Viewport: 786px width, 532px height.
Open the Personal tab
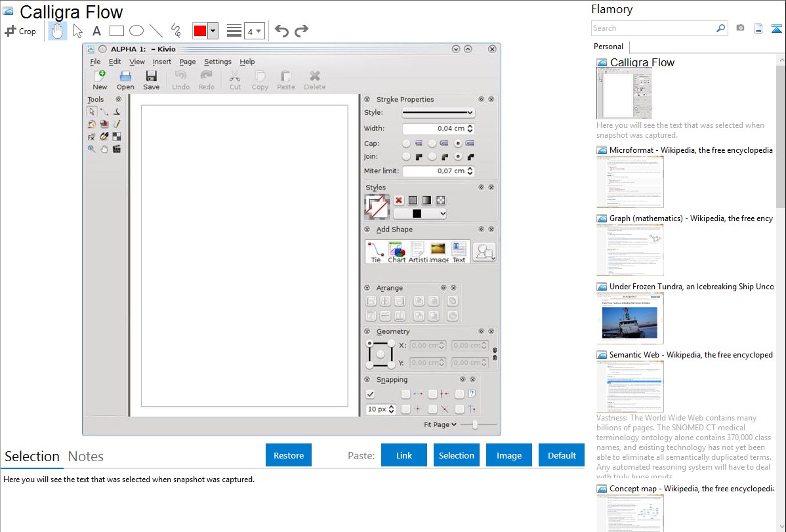[608, 47]
